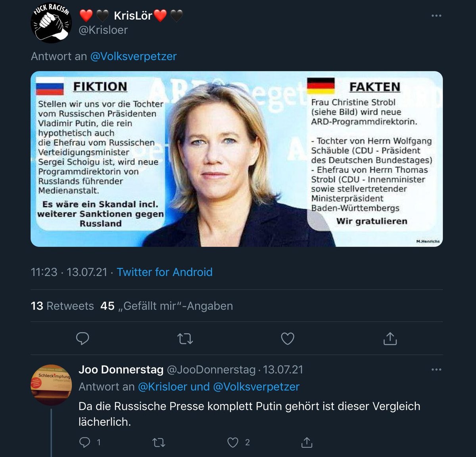Open @Krisloer und @Volksverpetzer reply mention
Image resolution: width=476 pixels, height=457 pixels.
[219, 386]
